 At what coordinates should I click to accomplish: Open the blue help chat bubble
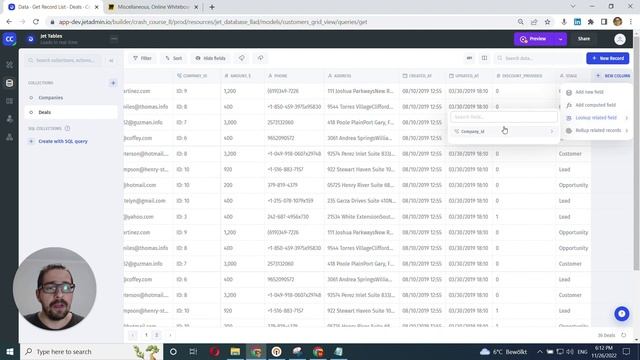[622, 313]
